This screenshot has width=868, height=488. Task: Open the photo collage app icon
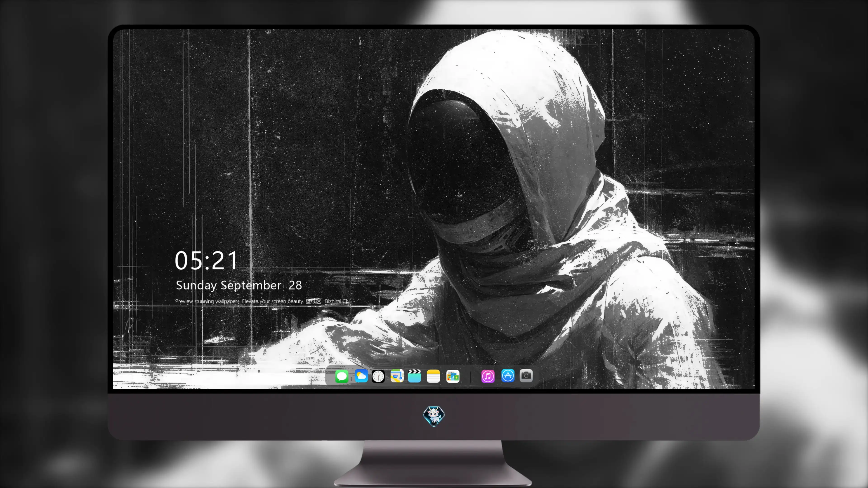tap(453, 376)
